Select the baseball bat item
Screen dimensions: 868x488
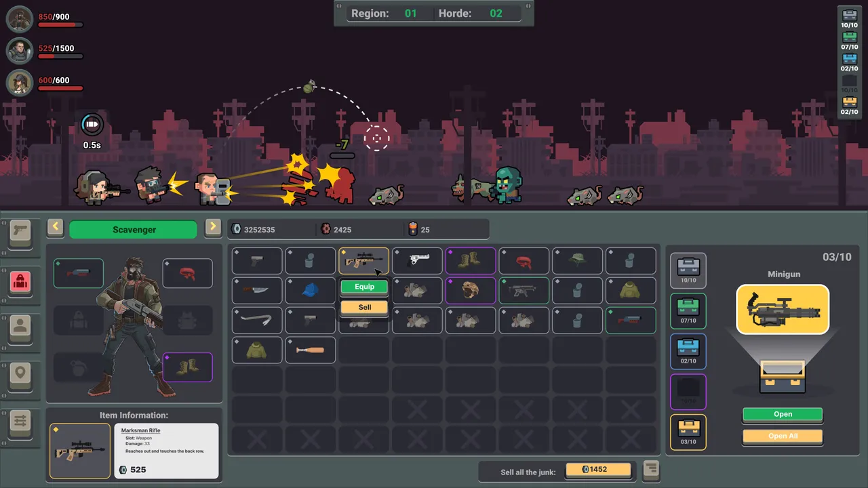point(311,350)
